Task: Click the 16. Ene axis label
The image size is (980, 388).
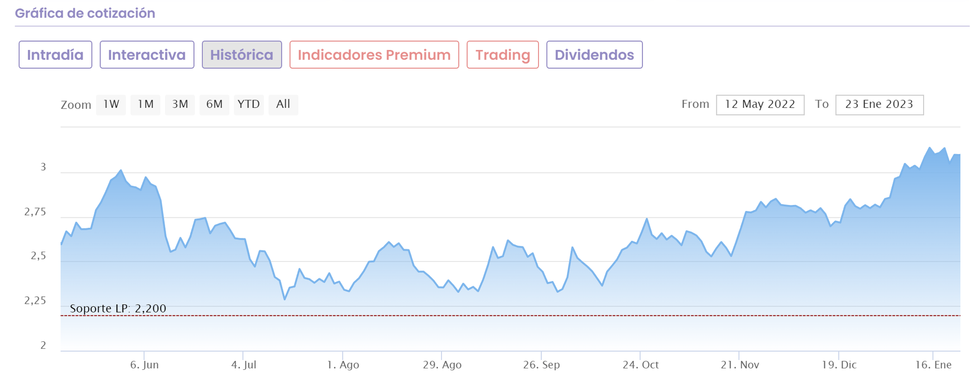Action: click(933, 365)
